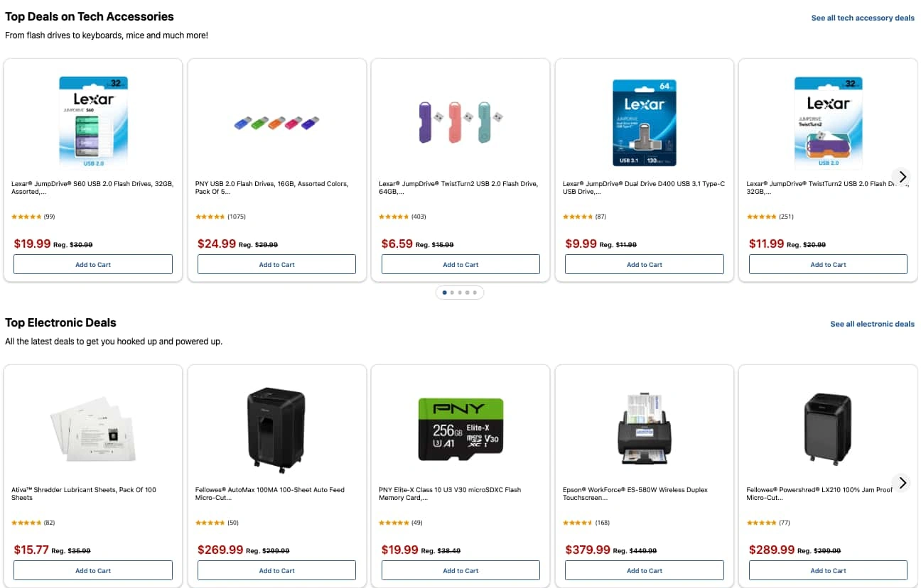Add Epson WorkForce ES-580W to cart
The height and width of the screenshot is (588, 921).
pyautogui.click(x=644, y=570)
